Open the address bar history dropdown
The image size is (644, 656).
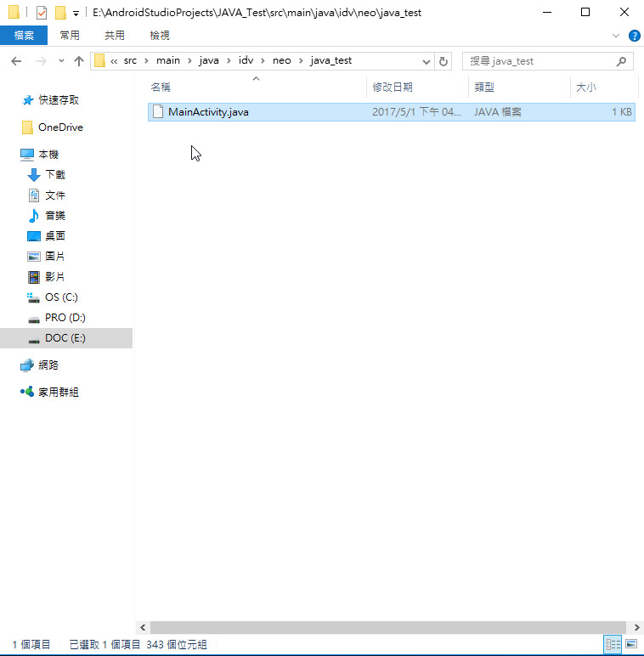[427, 61]
